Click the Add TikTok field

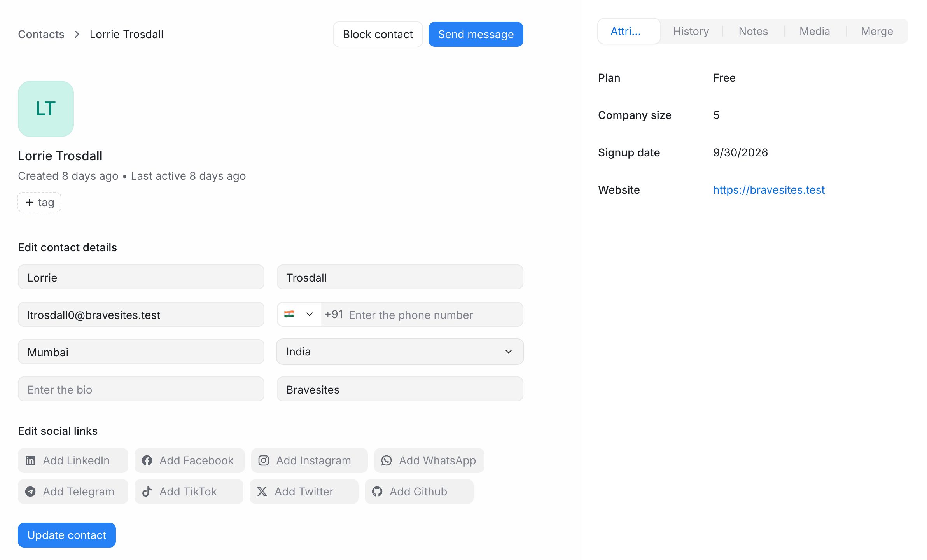coord(189,492)
